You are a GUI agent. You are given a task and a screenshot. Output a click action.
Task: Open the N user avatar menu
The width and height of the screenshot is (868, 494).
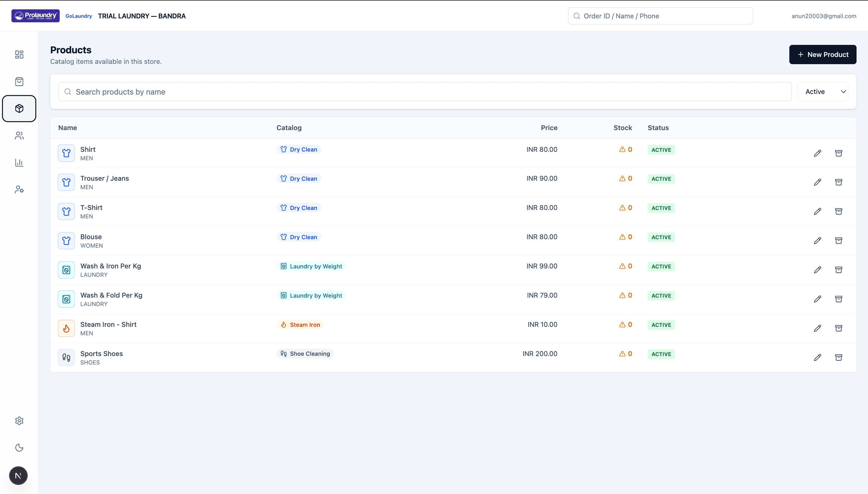(x=18, y=476)
